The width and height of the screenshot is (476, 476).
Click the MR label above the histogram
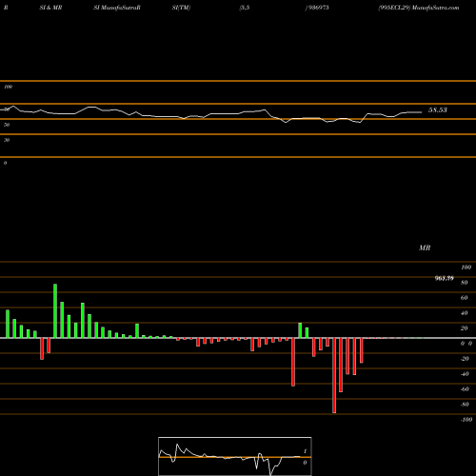tap(425, 248)
